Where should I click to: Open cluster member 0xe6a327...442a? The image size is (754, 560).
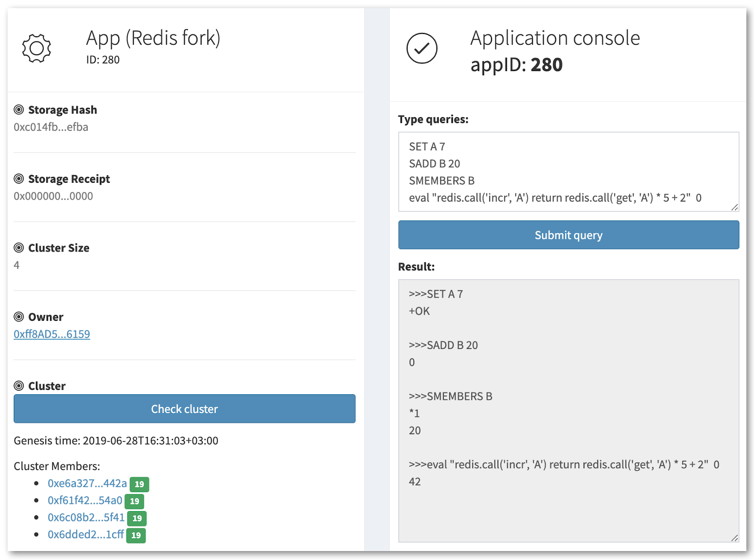click(87, 483)
